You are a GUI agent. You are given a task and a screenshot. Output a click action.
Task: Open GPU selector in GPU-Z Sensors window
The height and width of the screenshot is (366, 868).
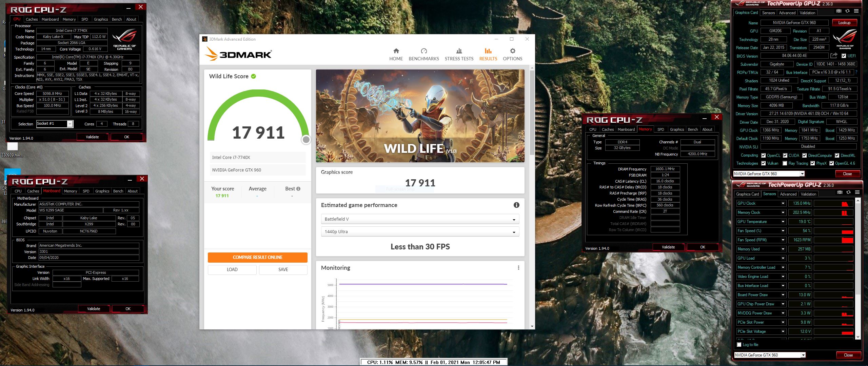[x=770, y=355]
